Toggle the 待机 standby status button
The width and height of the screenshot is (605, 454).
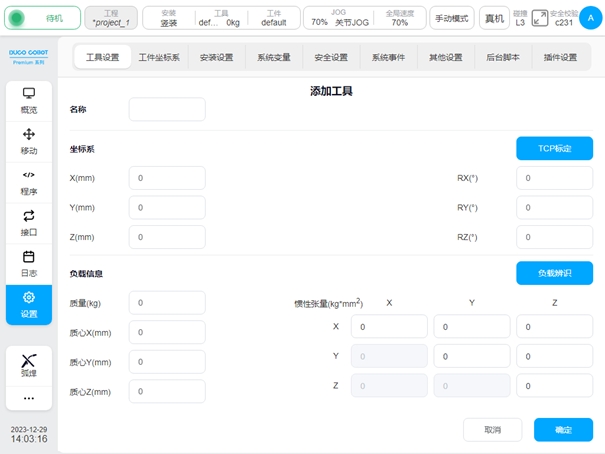click(44, 18)
